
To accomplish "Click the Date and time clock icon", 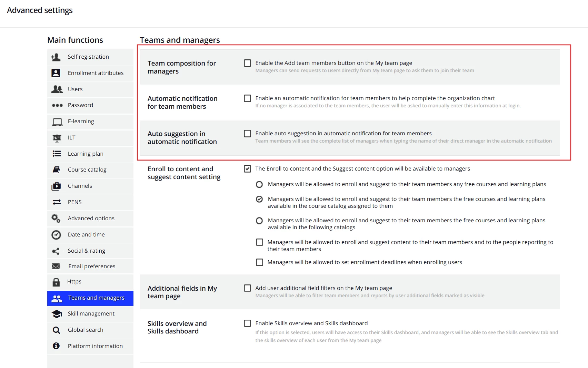I will [56, 235].
